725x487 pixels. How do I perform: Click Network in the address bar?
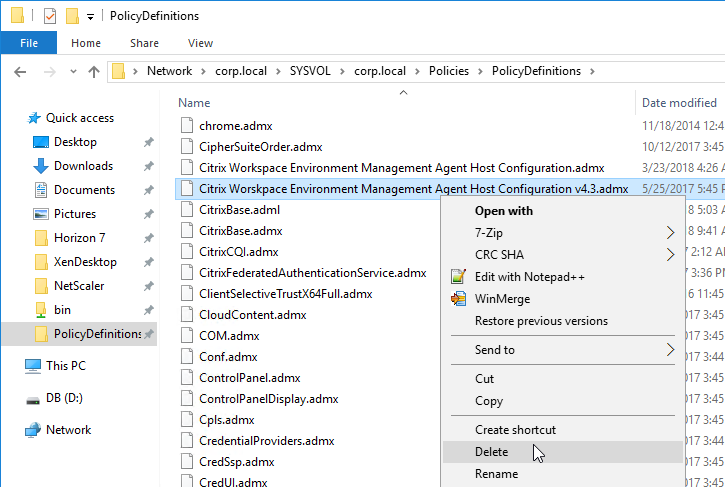[169, 71]
